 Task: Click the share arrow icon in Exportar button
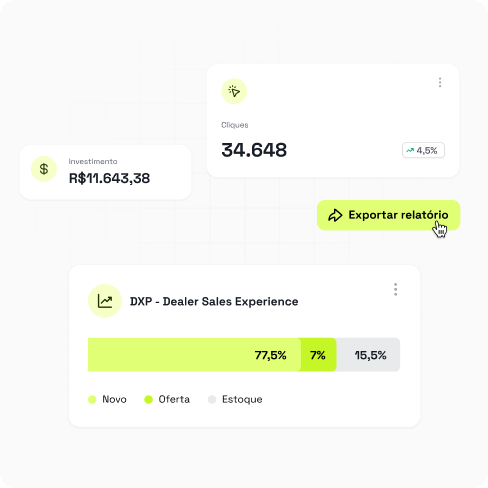(x=335, y=215)
